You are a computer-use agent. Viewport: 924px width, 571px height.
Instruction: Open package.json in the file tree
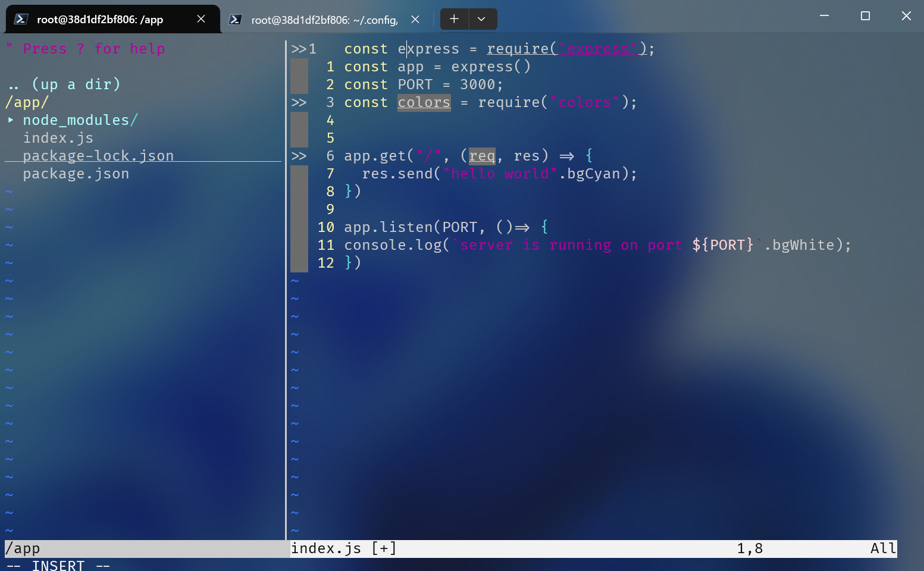point(76,174)
